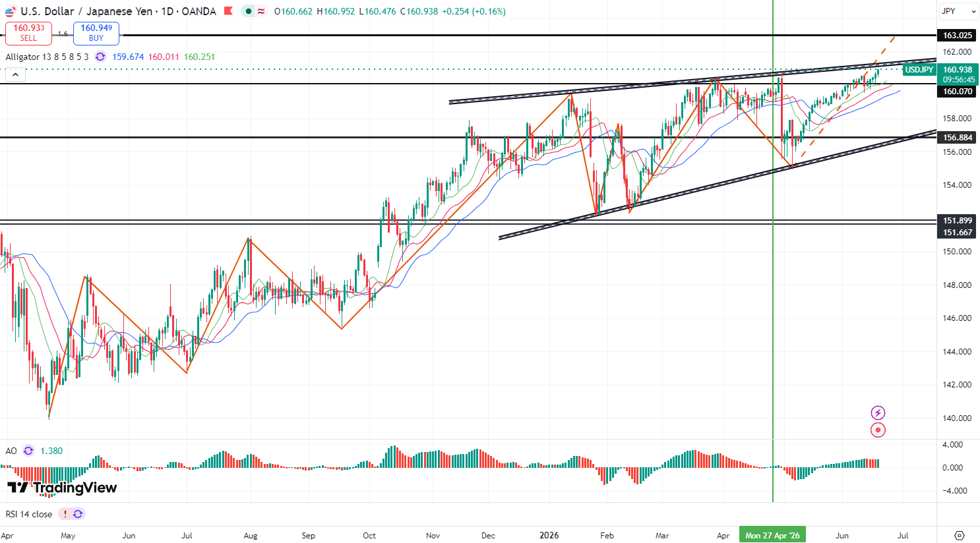Click the RSI red exclamation error icon
The width and height of the screenshot is (980, 543).
65,514
